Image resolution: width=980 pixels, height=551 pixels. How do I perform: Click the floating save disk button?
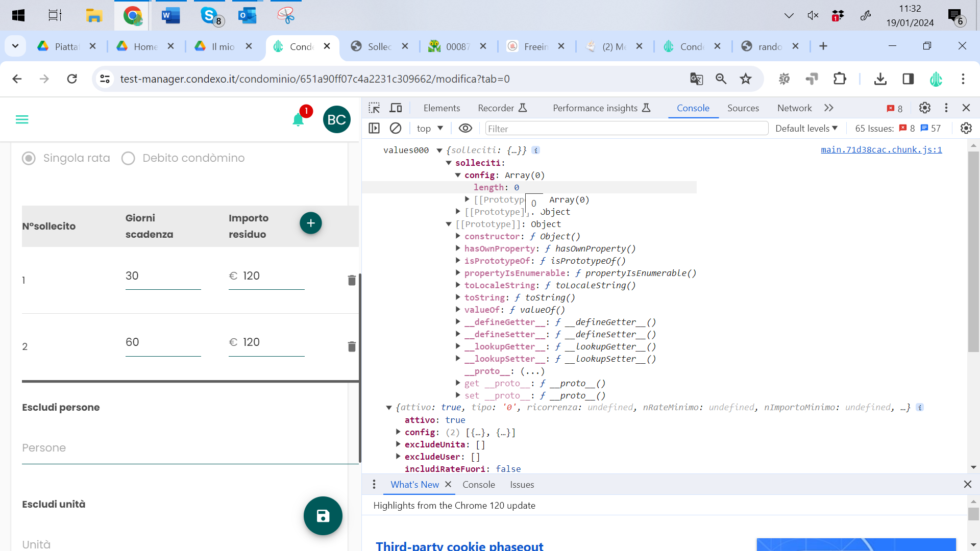point(323,516)
